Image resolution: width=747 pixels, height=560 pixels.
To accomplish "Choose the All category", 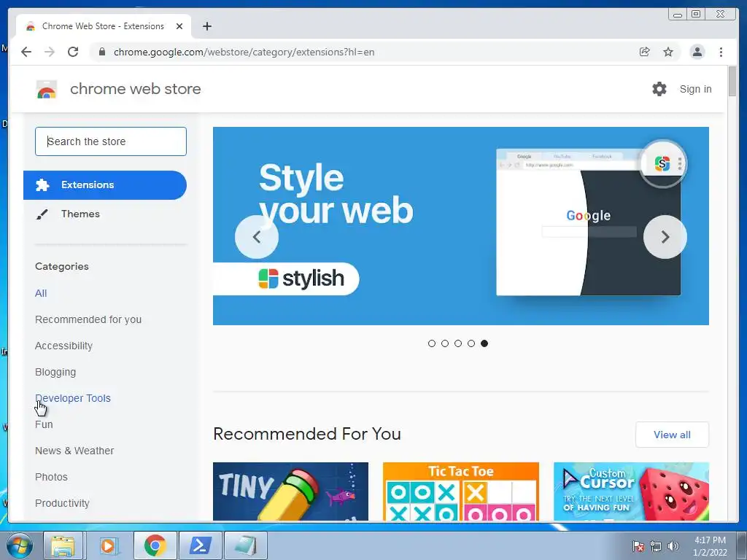I will pos(41,293).
